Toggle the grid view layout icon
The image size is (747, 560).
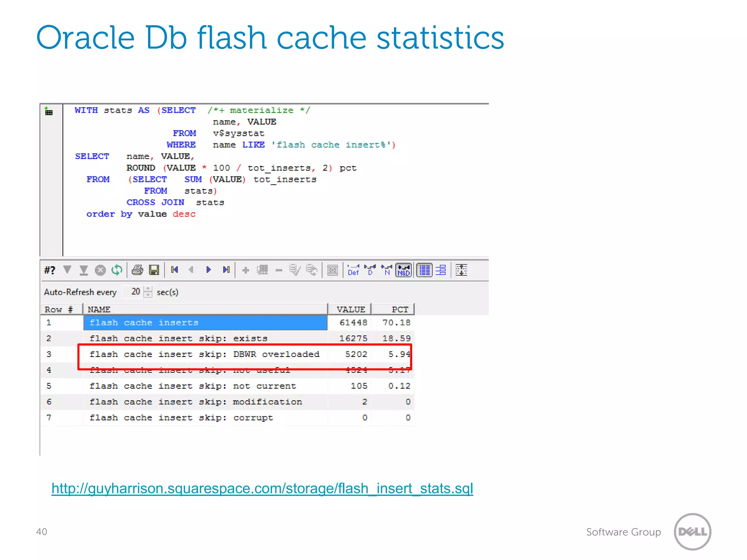(x=424, y=270)
